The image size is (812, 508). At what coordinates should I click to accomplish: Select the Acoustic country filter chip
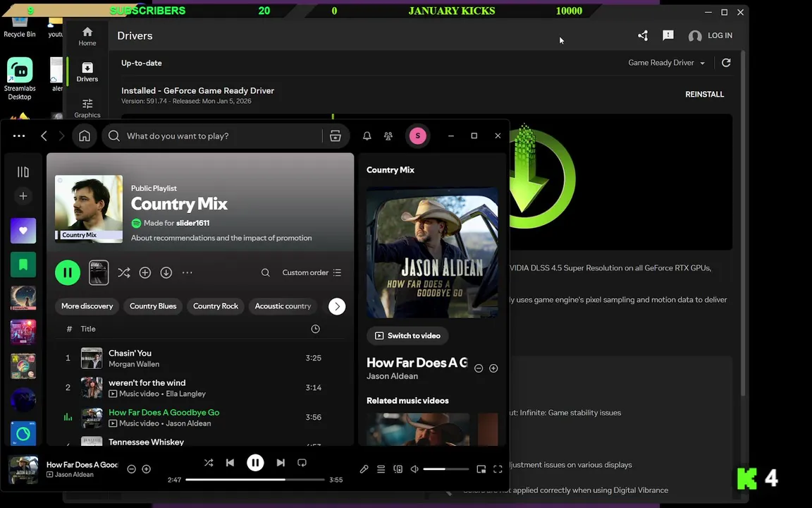click(x=283, y=306)
